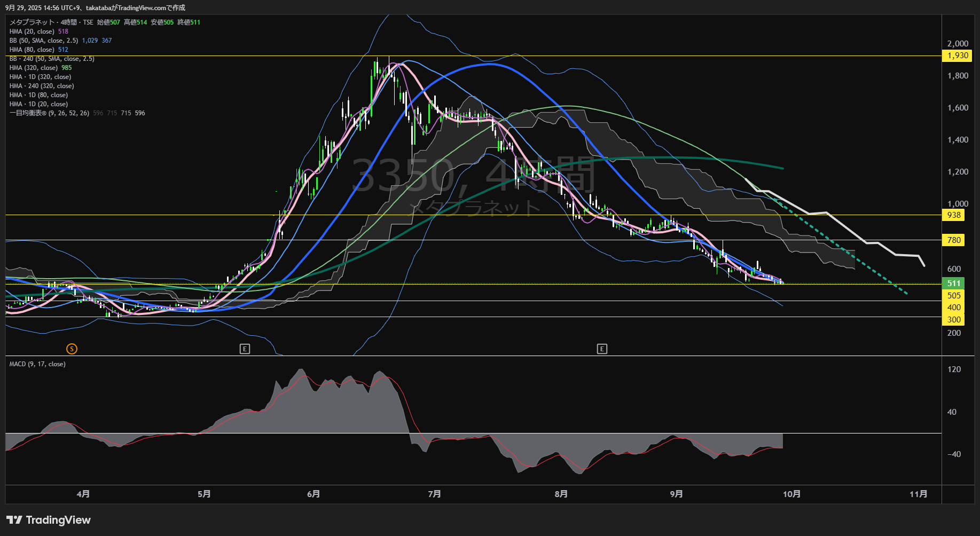Click the 1,800 price axis label

click(x=958, y=76)
